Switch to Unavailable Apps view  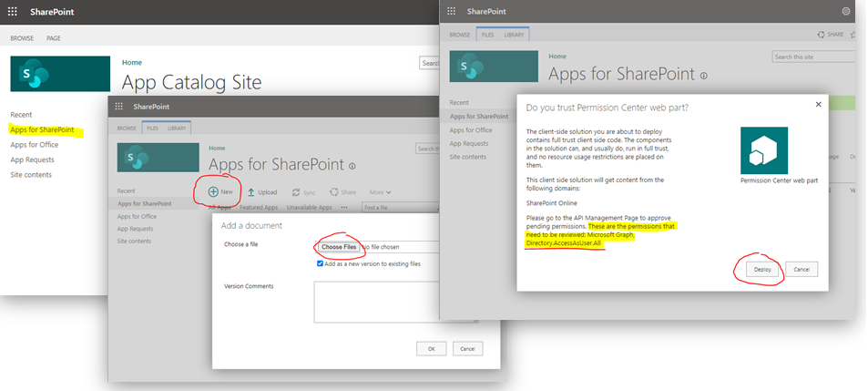[x=309, y=208]
